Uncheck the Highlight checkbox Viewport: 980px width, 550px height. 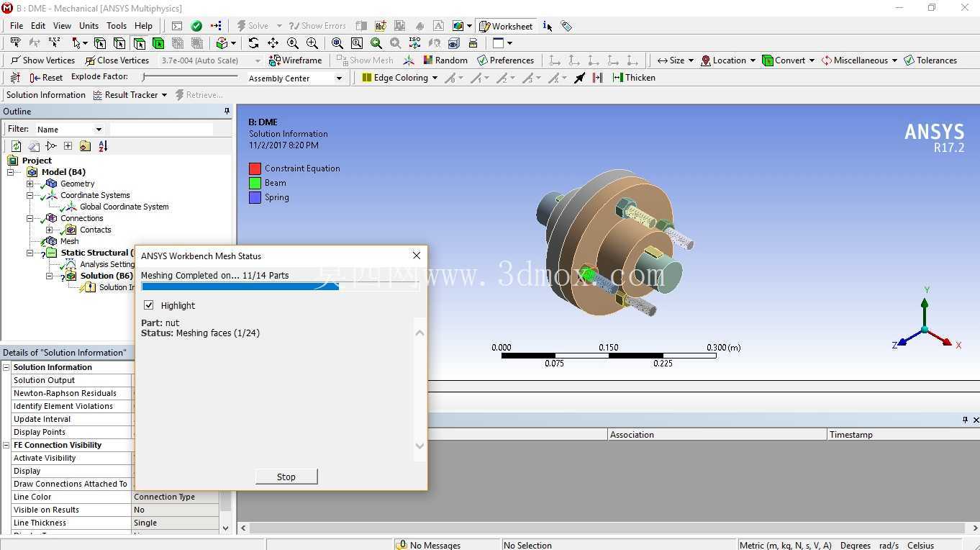pos(149,305)
